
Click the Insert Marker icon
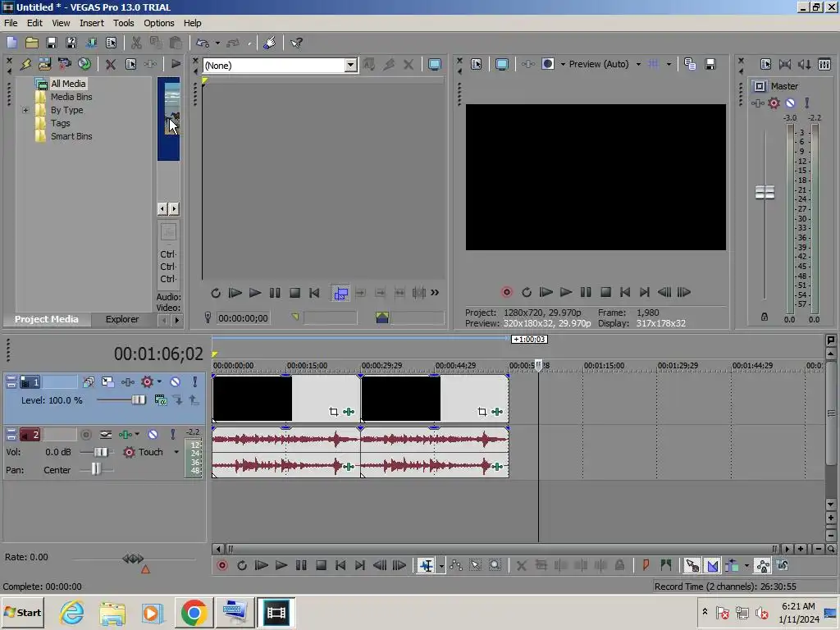coord(646,565)
